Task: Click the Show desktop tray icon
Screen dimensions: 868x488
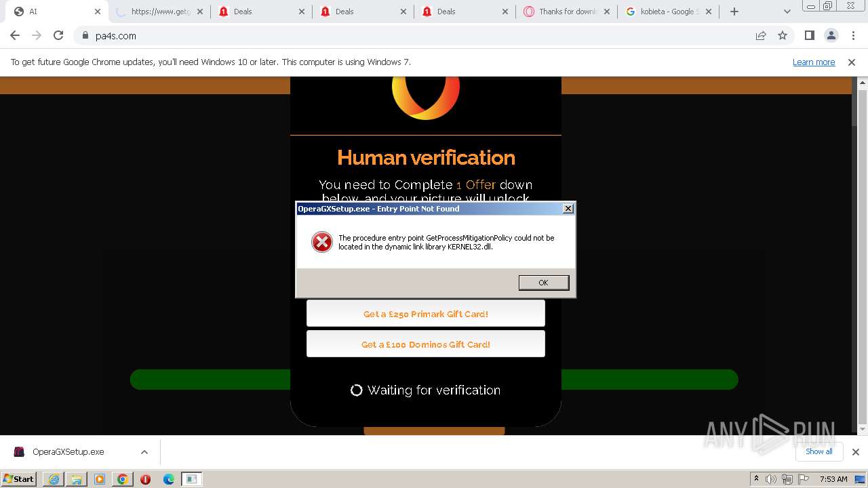Action: pos(861,479)
